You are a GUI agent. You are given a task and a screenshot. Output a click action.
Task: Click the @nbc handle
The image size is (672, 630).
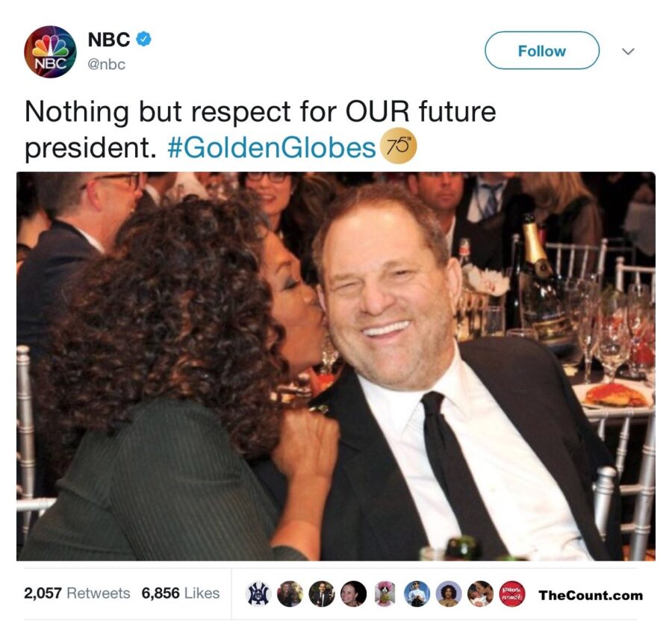pyautogui.click(x=107, y=64)
